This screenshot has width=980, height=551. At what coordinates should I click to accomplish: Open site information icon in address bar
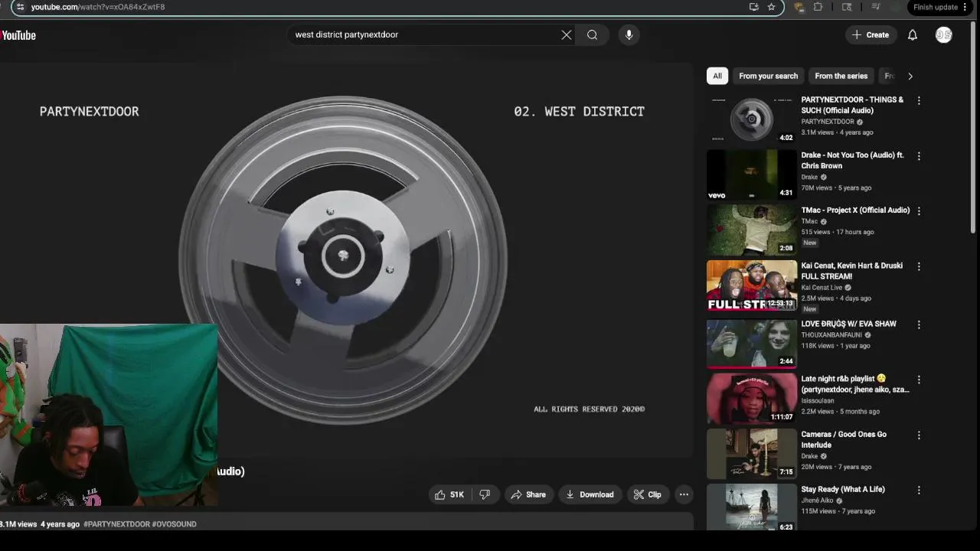(20, 7)
